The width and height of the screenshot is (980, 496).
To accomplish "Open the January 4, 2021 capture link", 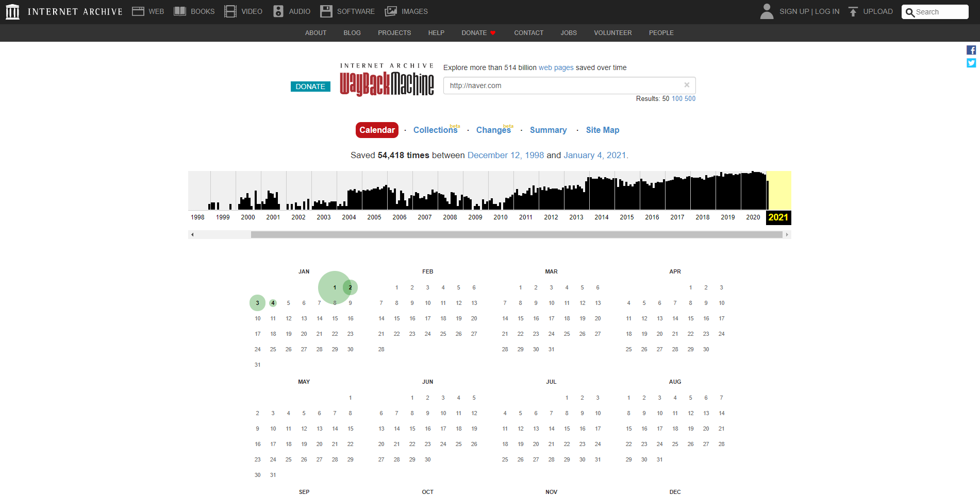I will (594, 155).
